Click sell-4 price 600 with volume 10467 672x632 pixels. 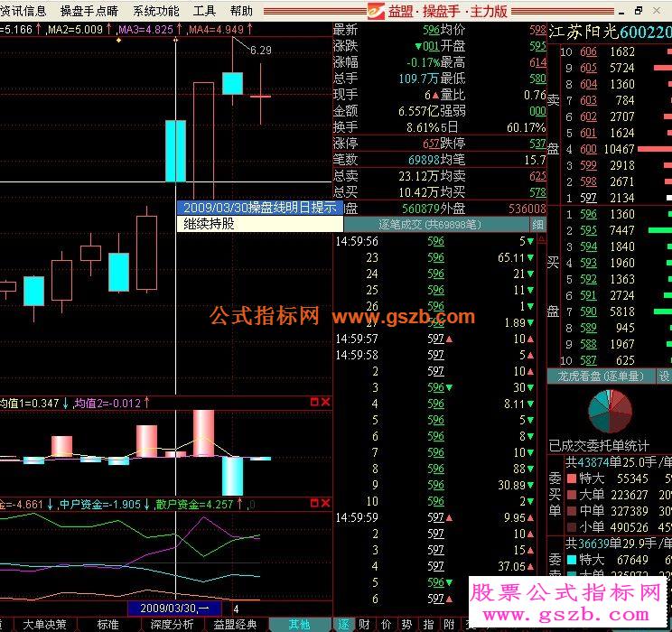coord(588,149)
